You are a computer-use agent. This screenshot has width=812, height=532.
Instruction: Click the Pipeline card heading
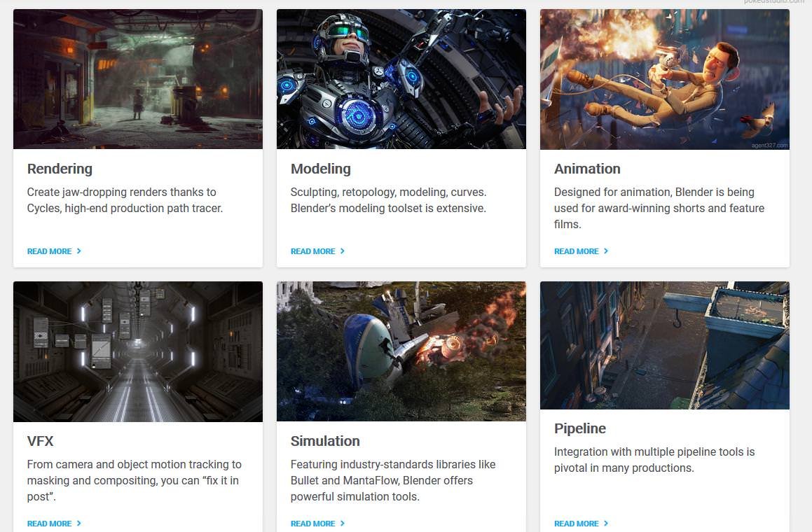tap(580, 428)
